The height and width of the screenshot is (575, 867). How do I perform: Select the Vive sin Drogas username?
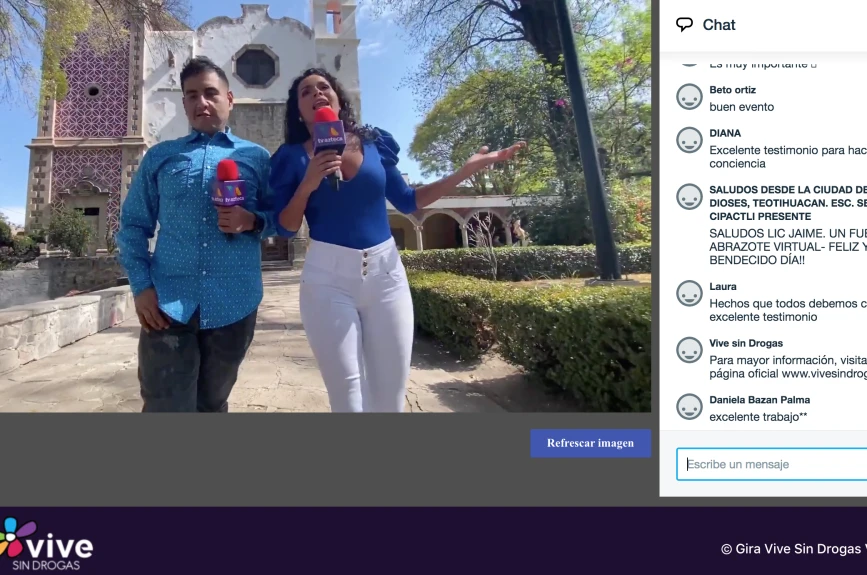pyautogui.click(x=746, y=343)
